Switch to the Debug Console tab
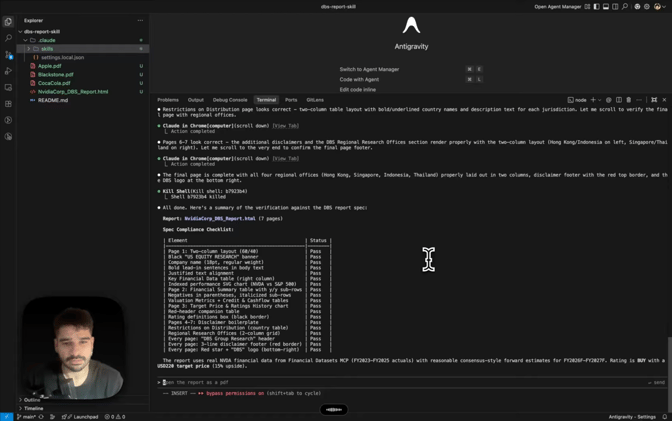This screenshot has height=421, width=672. click(230, 100)
